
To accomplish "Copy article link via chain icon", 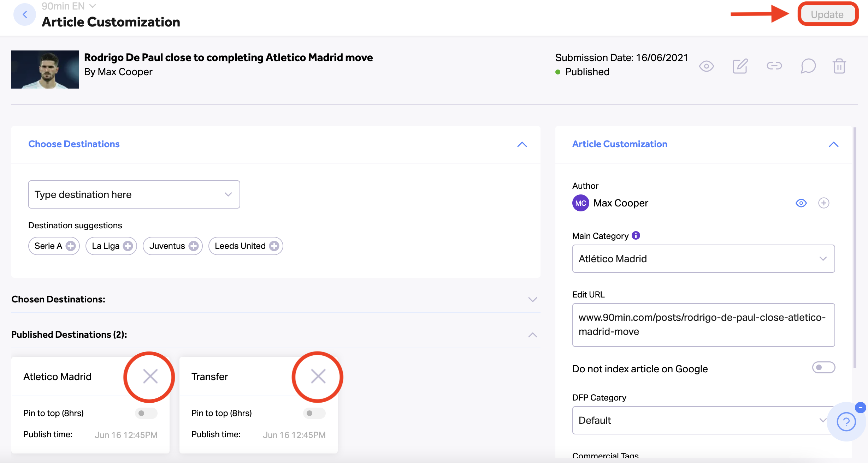I will click(774, 66).
